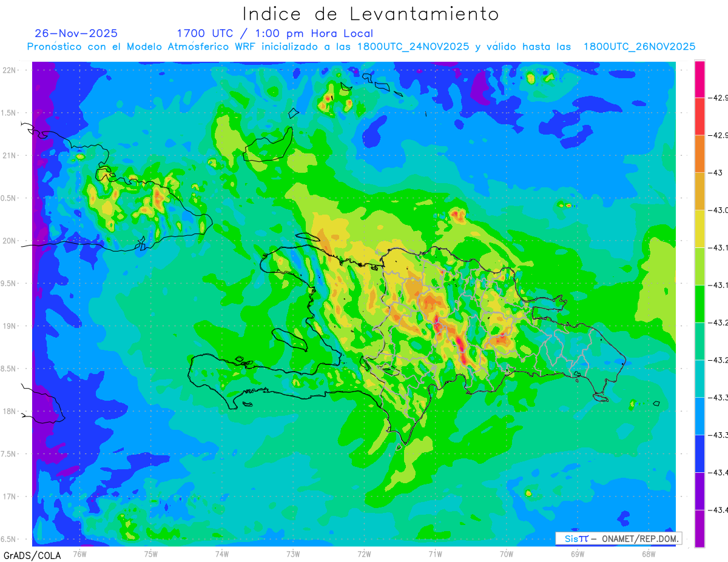Click the '69W' longitude label
The width and height of the screenshot is (728, 562).
578,554
